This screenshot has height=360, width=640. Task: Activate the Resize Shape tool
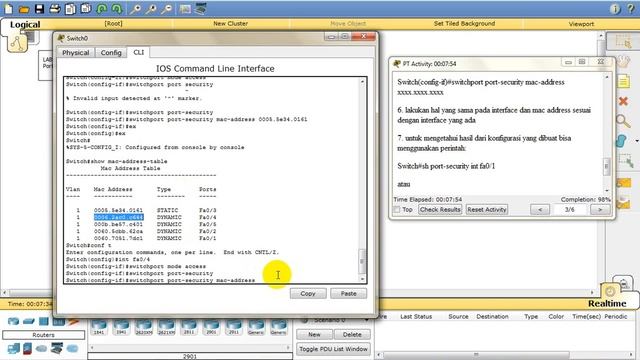626,160
